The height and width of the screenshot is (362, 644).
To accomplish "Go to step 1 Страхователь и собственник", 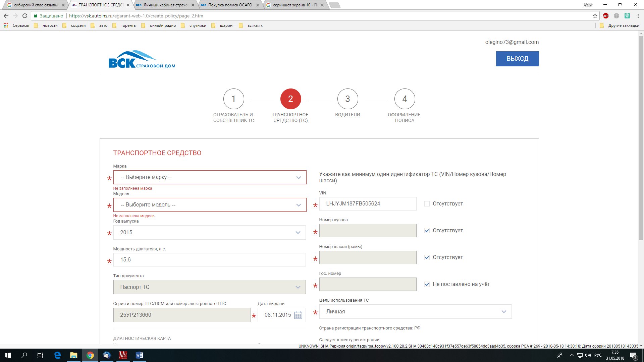I will coord(233,99).
